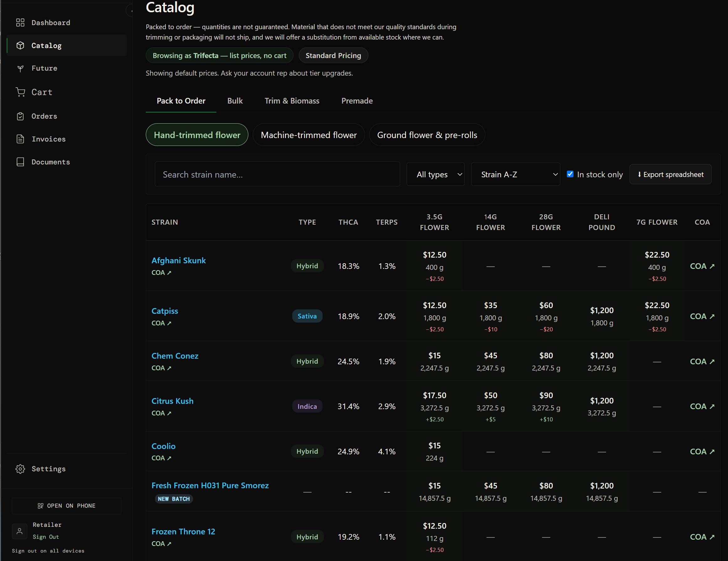
Task: Click Sign out on all devices
Action: 48,551
